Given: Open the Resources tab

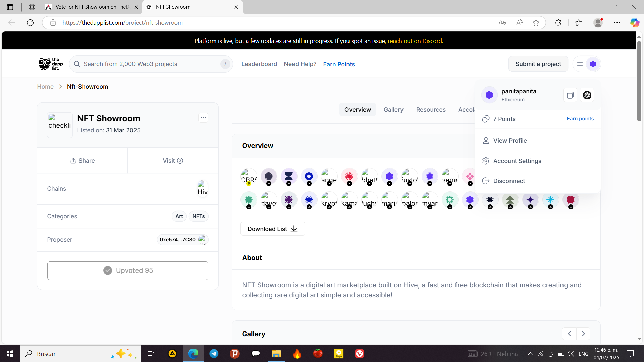Looking at the screenshot, I should point(431,110).
